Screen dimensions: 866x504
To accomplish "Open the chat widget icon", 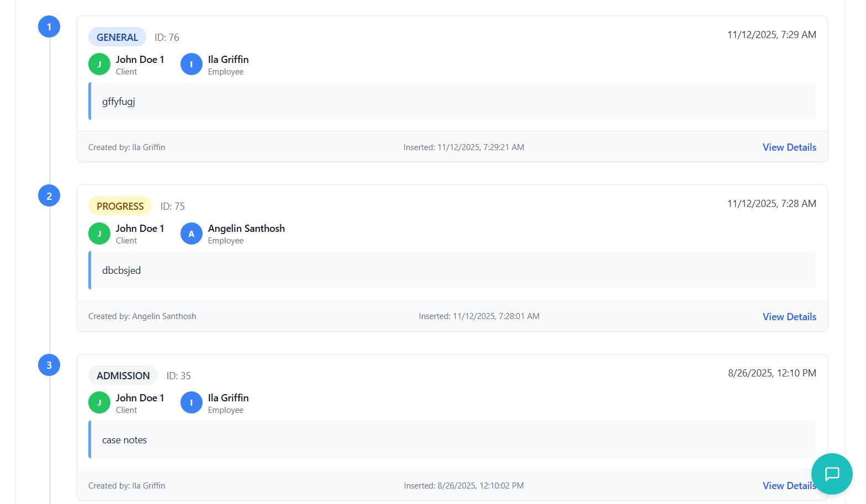I will click(832, 474).
